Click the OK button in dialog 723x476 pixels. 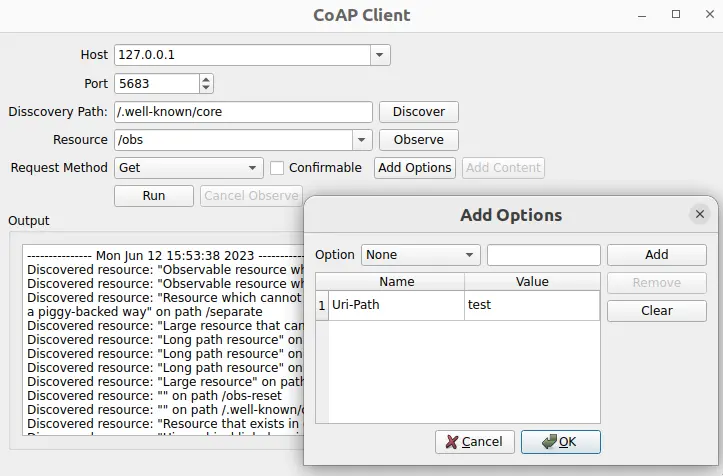coord(560,442)
